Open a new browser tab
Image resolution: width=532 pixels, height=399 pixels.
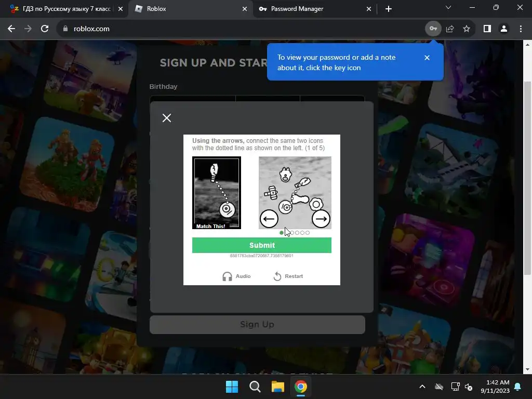click(x=389, y=9)
